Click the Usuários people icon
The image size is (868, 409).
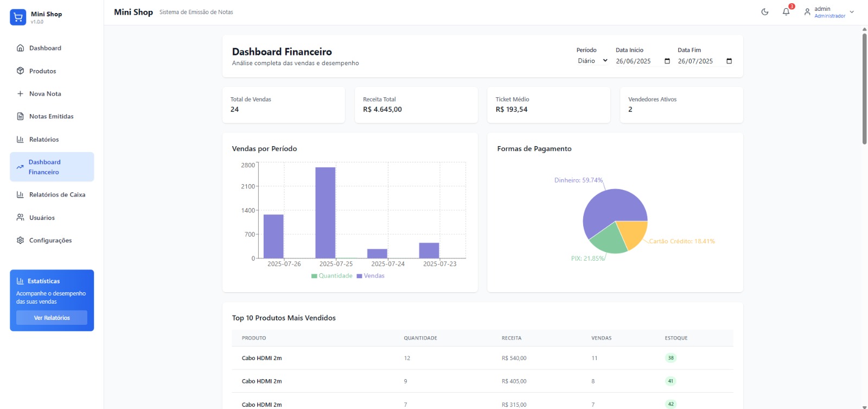(x=20, y=217)
